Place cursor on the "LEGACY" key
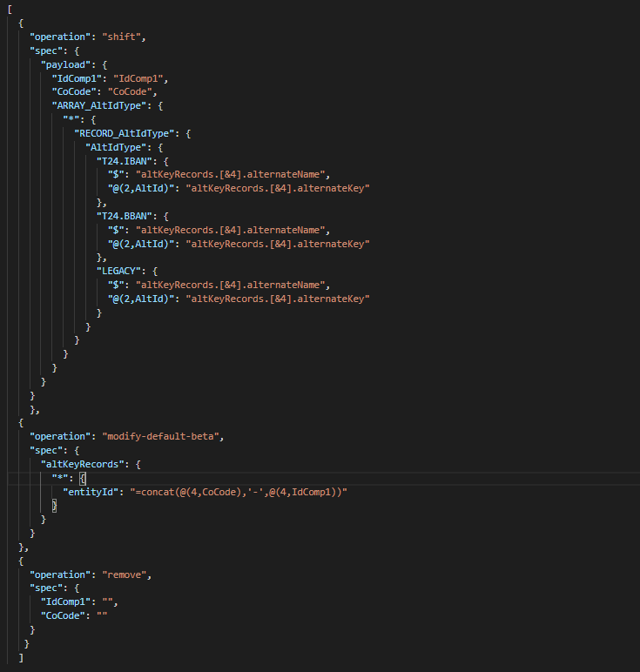Screen dimensions: 640x672 [x=120, y=271]
